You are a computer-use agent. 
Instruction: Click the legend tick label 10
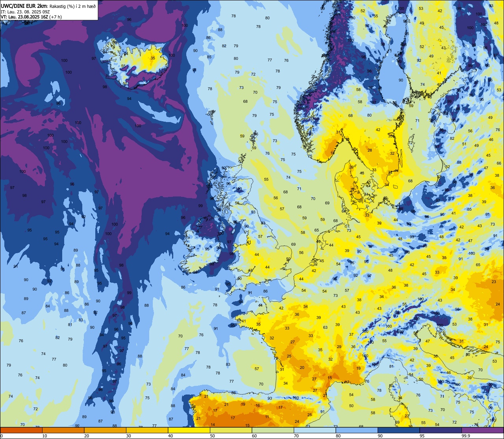point(44,436)
